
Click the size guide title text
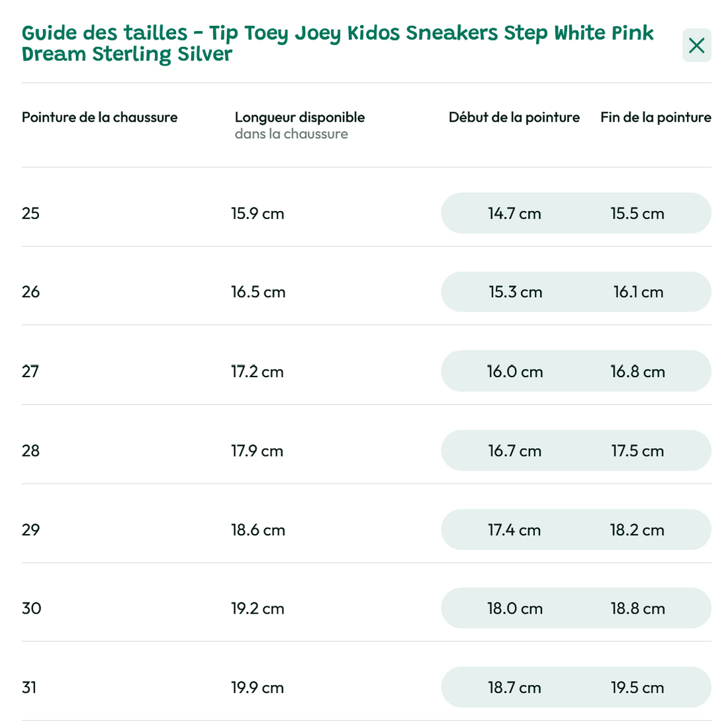(338, 44)
